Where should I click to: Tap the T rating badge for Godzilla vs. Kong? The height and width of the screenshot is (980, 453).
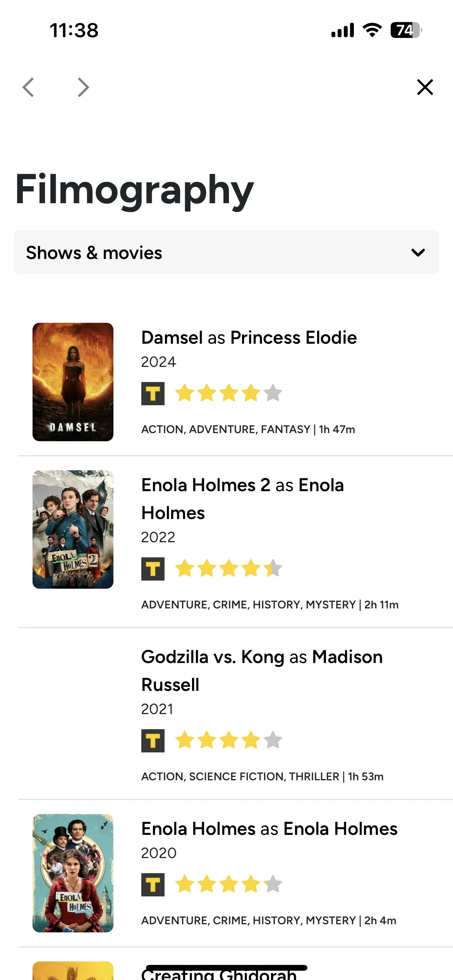point(153,741)
